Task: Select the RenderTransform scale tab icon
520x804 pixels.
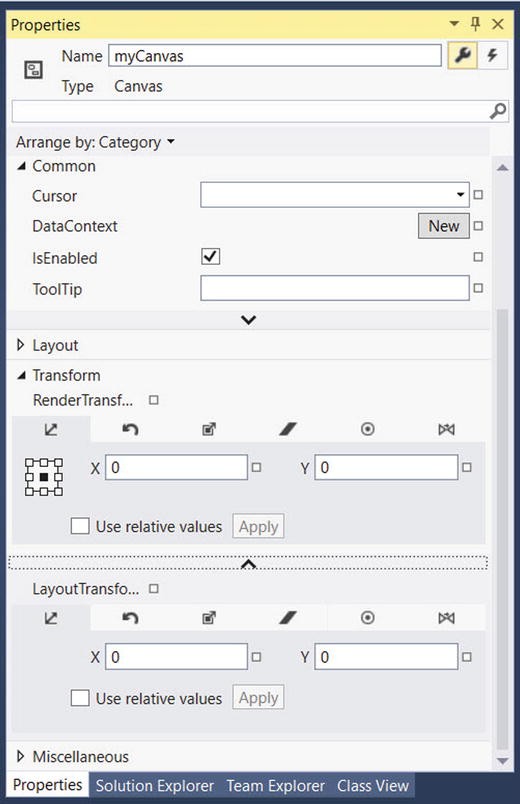Action: pos(209,429)
